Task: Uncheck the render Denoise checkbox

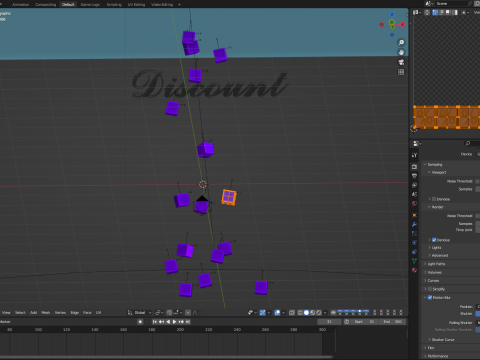Action: (x=434, y=240)
